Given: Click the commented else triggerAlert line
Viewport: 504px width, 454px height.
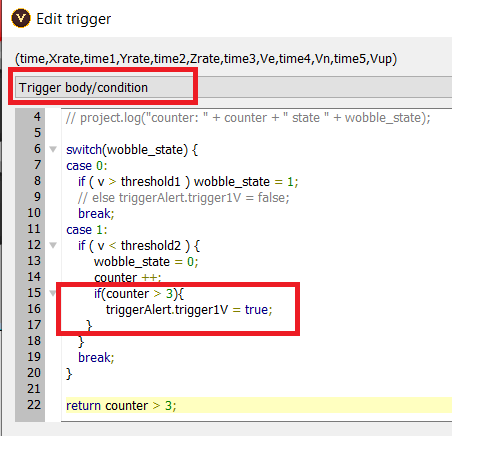Looking at the screenshot, I should tap(184, 198).
